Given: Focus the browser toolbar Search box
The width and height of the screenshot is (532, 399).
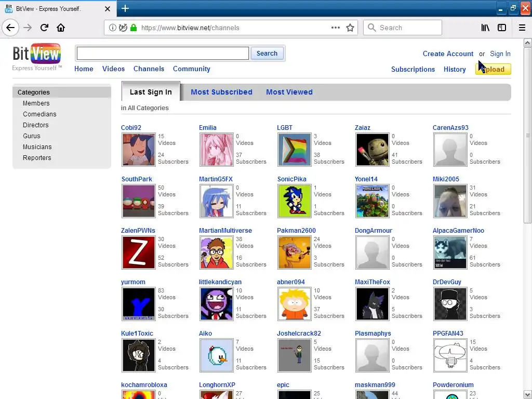Looking at the screenshot, I should (x=403, y=28).
